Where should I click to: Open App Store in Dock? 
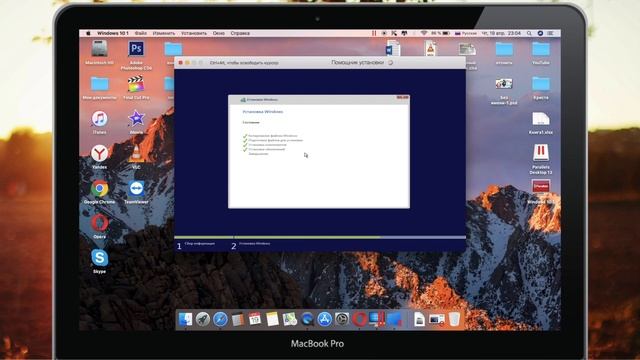coord(324,319)
